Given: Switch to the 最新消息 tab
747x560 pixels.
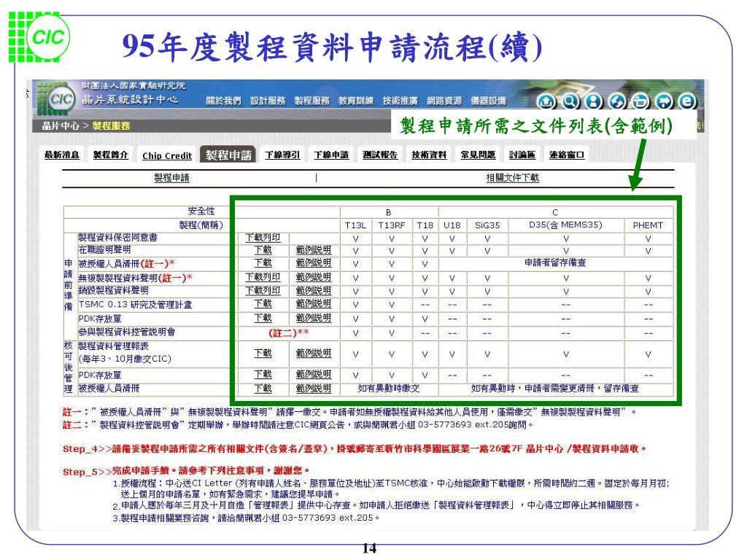Looking at the screenshot, I should [x=62, y=155].
